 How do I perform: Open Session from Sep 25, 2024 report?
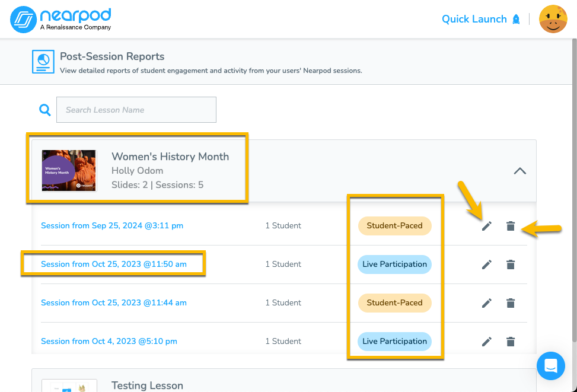point(112,226)
